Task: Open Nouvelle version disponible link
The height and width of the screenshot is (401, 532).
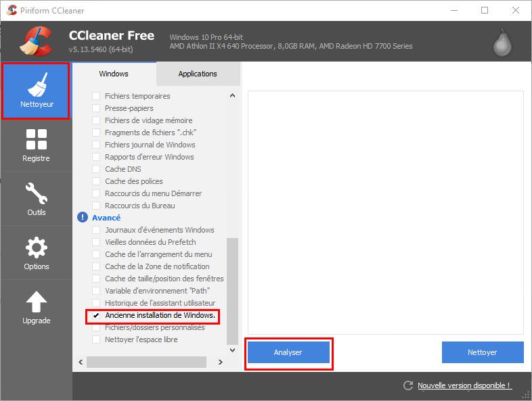Action: [464, 385]
